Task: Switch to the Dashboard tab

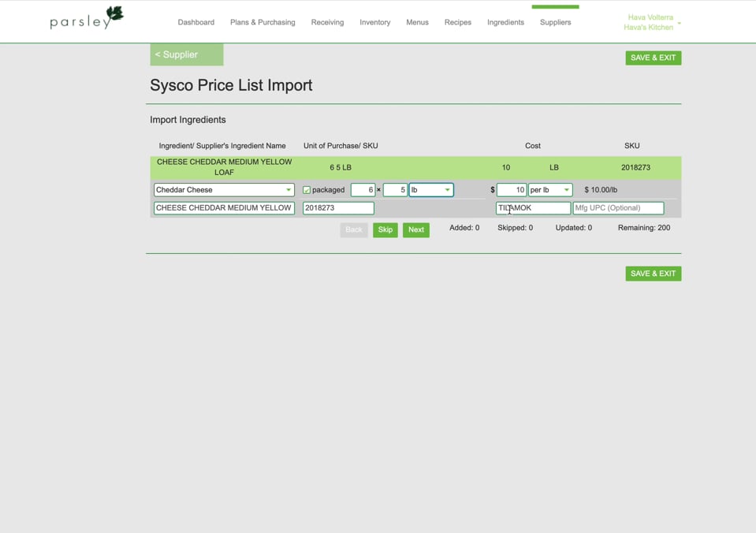Action: click(196, 22)
